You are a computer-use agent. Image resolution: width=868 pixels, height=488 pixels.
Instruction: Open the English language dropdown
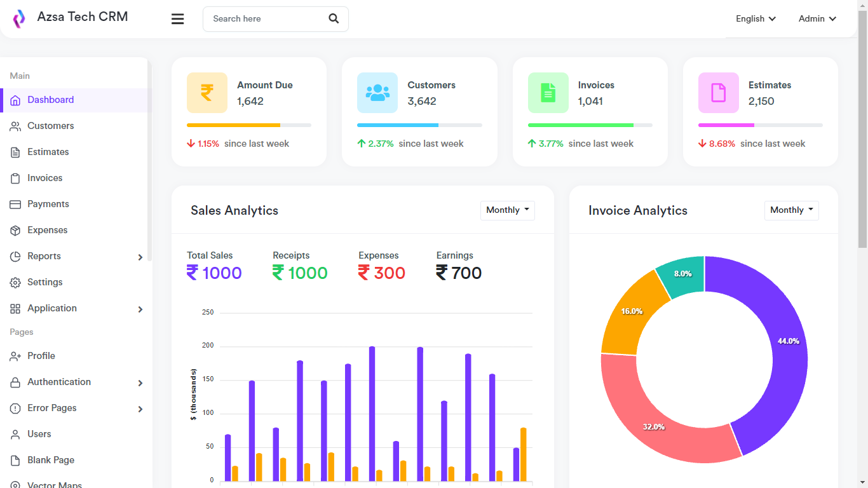coord(756,18)
